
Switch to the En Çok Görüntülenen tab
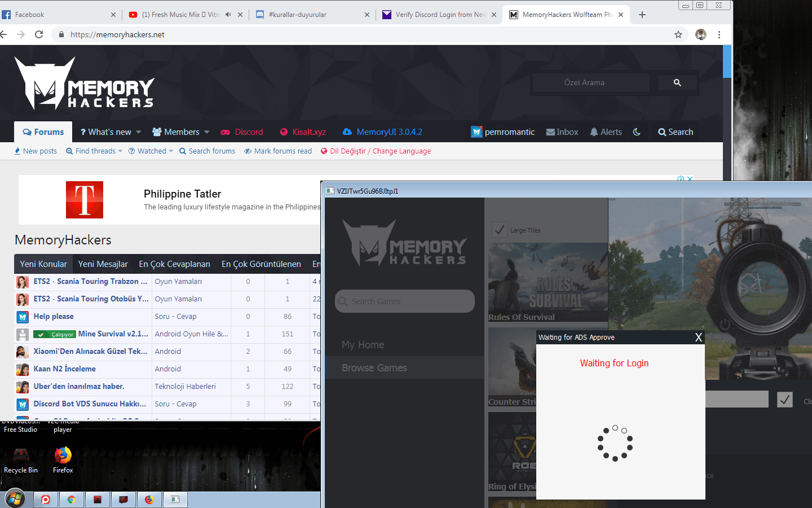click(261, 264)
